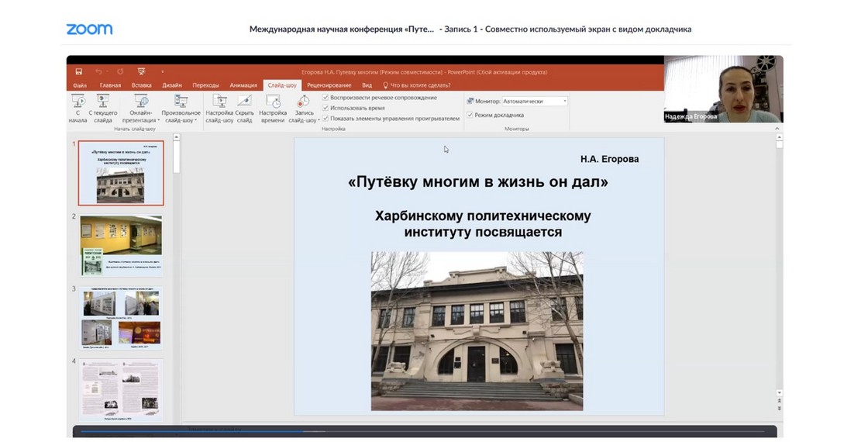Toggle Воспроизвести речевое сопровождение checkbox

[x=326, y=98]
